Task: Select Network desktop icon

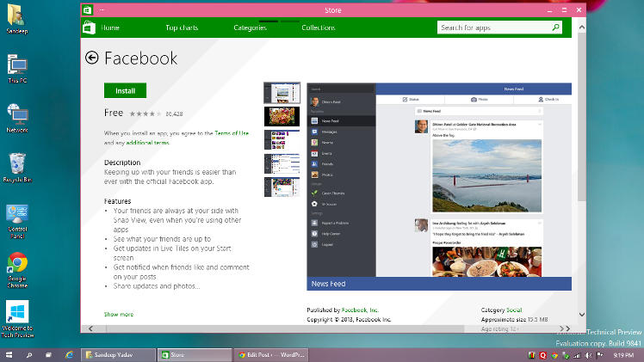Action: [x=17, y=118]
